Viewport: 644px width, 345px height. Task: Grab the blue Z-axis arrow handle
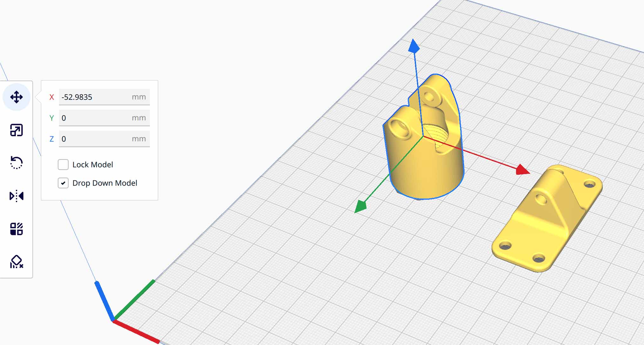pos(413,47)
